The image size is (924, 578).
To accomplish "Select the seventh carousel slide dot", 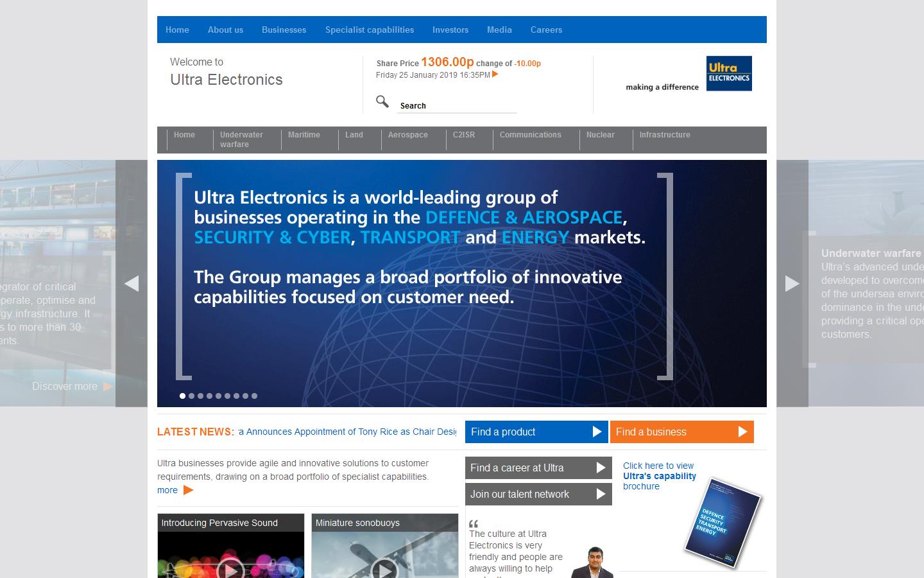I will point(236,396).
